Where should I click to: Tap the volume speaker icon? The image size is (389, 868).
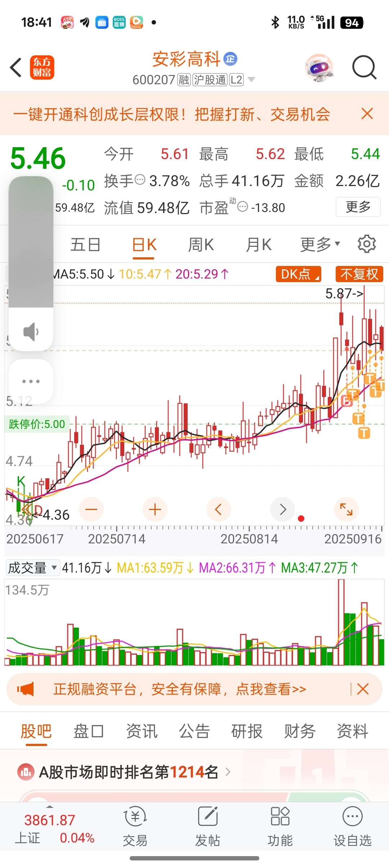(31, 331)
